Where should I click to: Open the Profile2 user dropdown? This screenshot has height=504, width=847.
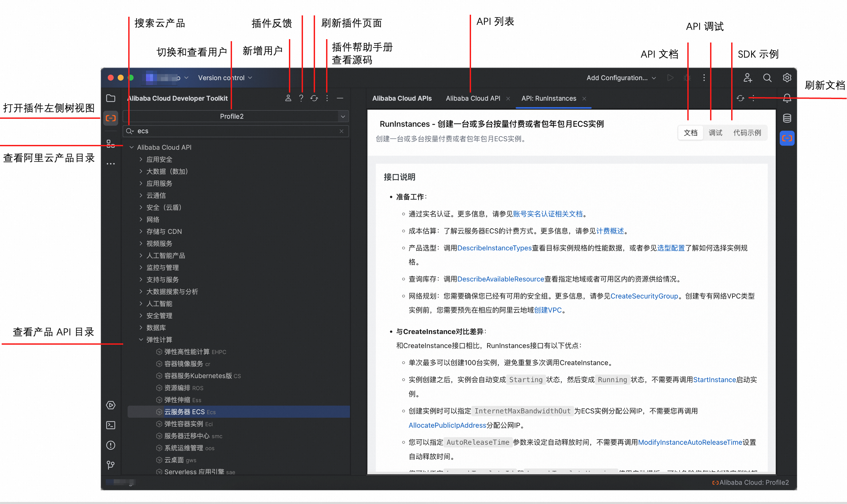pyautogui.click(x=236, y=116)
